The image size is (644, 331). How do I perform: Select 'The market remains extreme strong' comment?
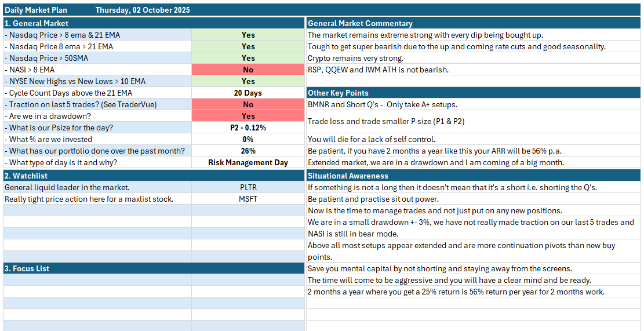pyautogui.click(x=474, y=35)
